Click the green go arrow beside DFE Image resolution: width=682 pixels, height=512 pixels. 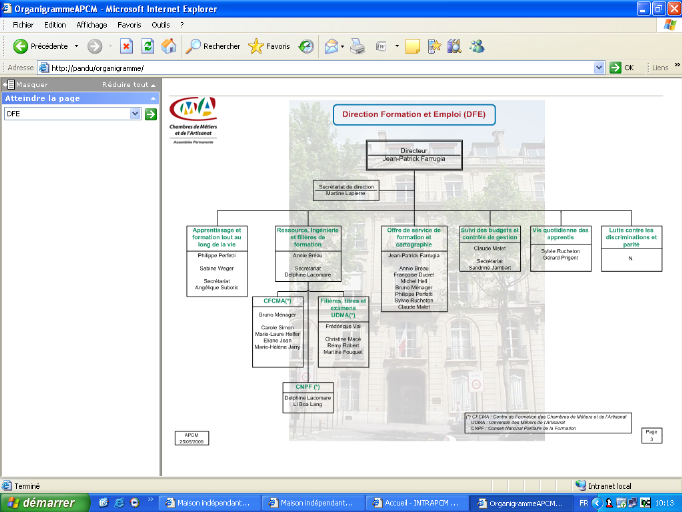coord(151,114)
